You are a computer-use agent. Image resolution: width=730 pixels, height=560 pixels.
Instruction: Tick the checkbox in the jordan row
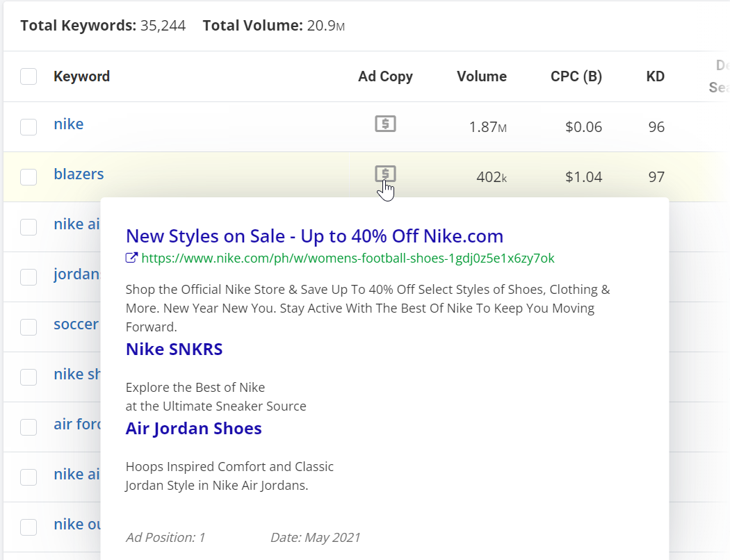pos(29,277)
